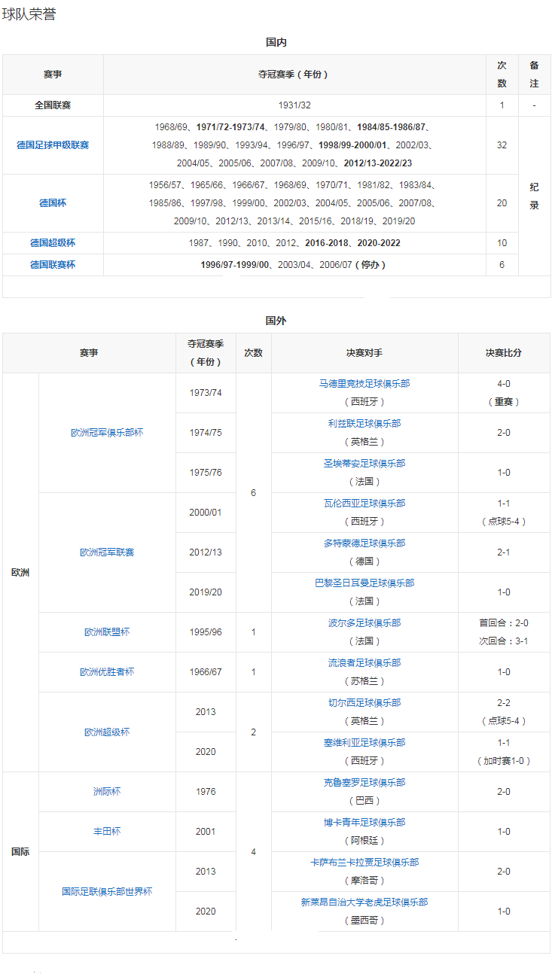Select the 1931/32 season cell
The image size is (555, 980).
click(x=294, y=105)
